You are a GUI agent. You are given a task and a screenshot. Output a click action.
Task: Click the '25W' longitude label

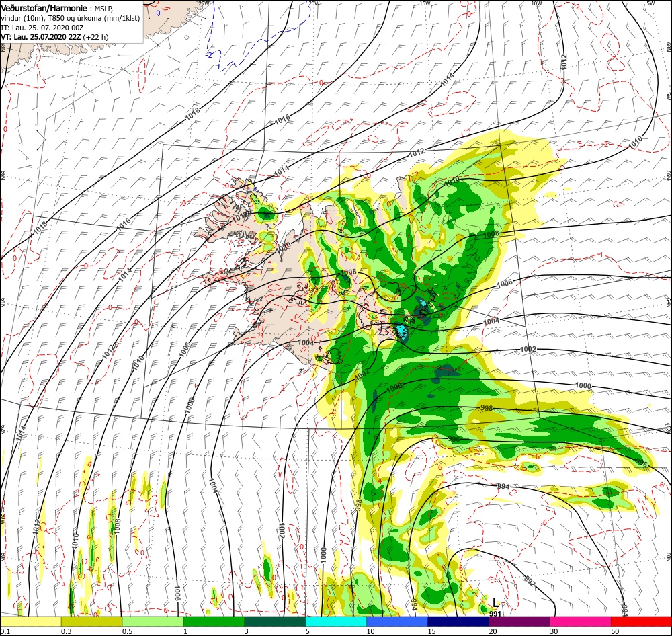(x=204, y=3)
